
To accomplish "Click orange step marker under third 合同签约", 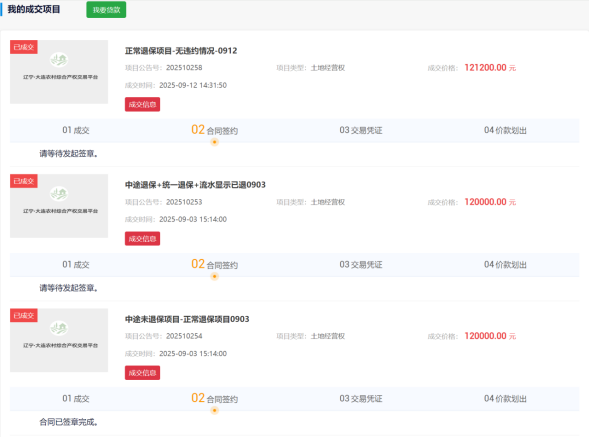I will click(214, 410).
